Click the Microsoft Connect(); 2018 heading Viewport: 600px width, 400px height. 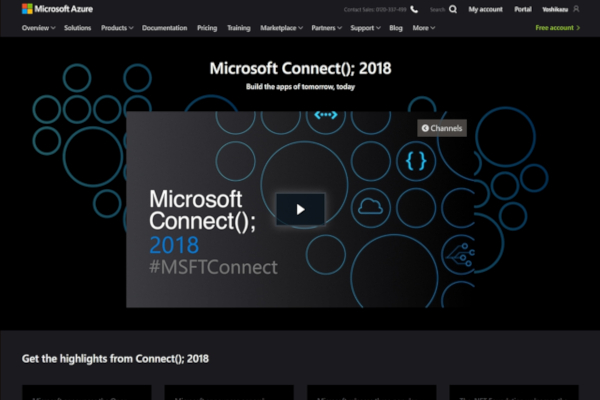click(300, 69)
